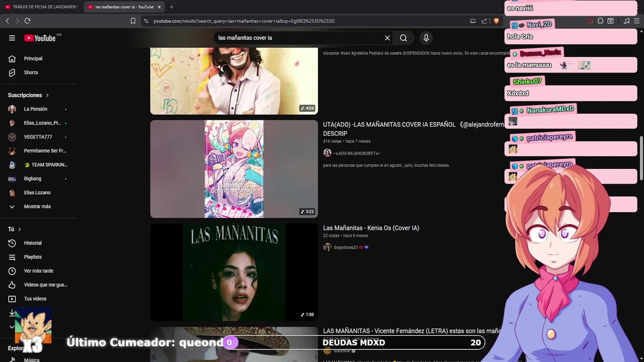
Task: Open the browser main menu icon
Action: [636, 21]
